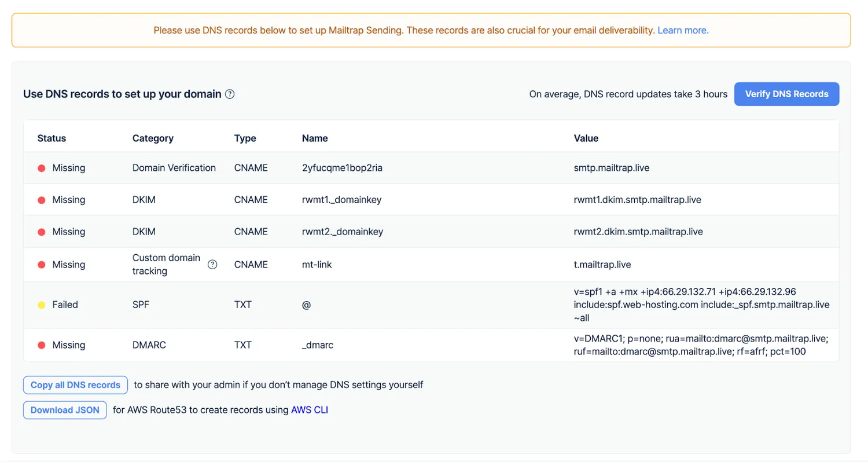Click the Status column header
868x469 pixels.
[x=52, y=138]
